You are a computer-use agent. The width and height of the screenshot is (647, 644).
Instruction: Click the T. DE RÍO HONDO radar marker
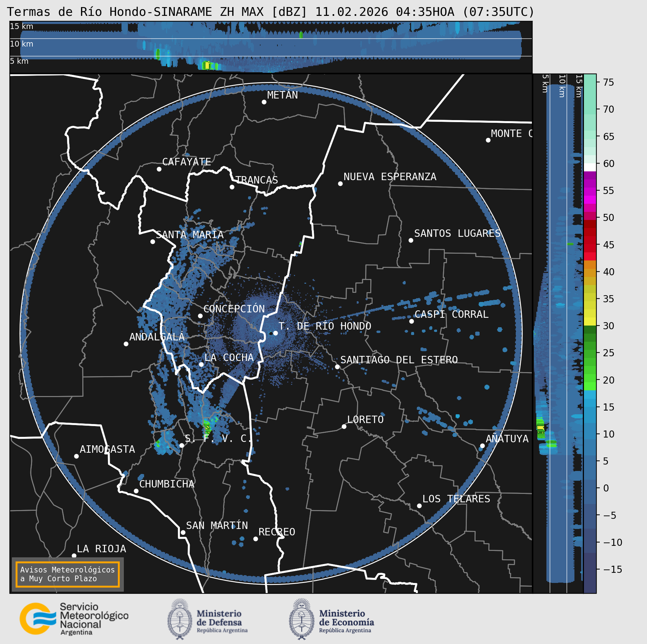click(275, 333)
